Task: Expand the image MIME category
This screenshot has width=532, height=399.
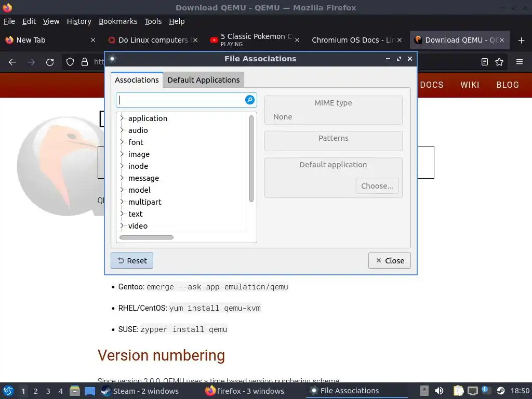Action: pyautogui.click(x=122, y=154)
